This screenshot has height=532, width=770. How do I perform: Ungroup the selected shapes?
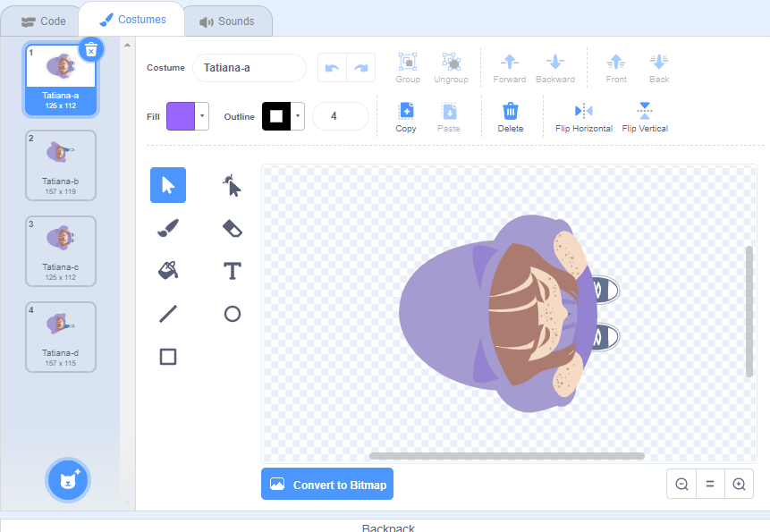point(451,68)
